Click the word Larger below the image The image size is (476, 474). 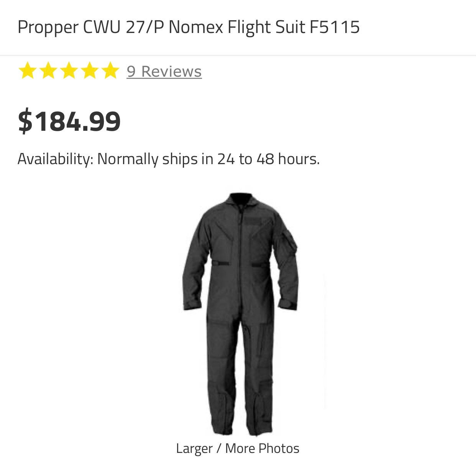click(194, 449)
